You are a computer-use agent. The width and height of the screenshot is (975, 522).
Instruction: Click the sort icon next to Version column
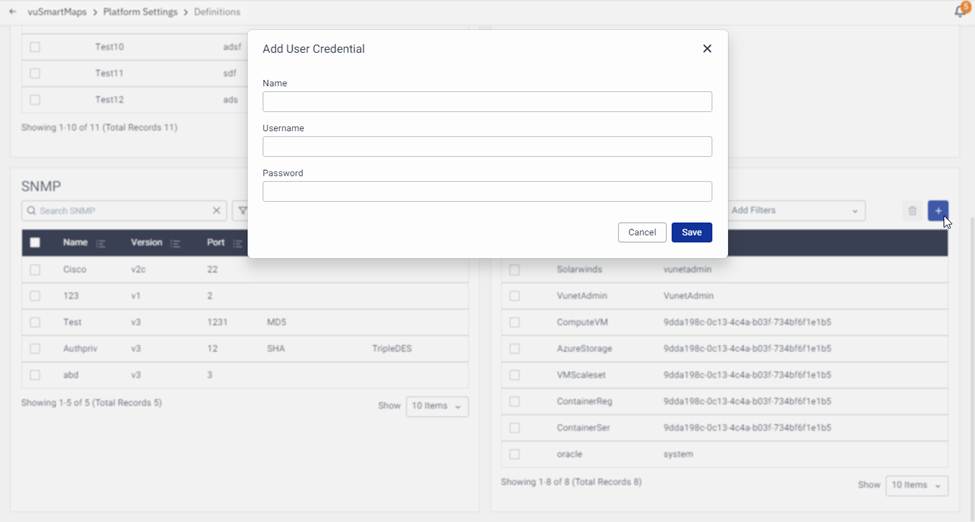point(175,243)
